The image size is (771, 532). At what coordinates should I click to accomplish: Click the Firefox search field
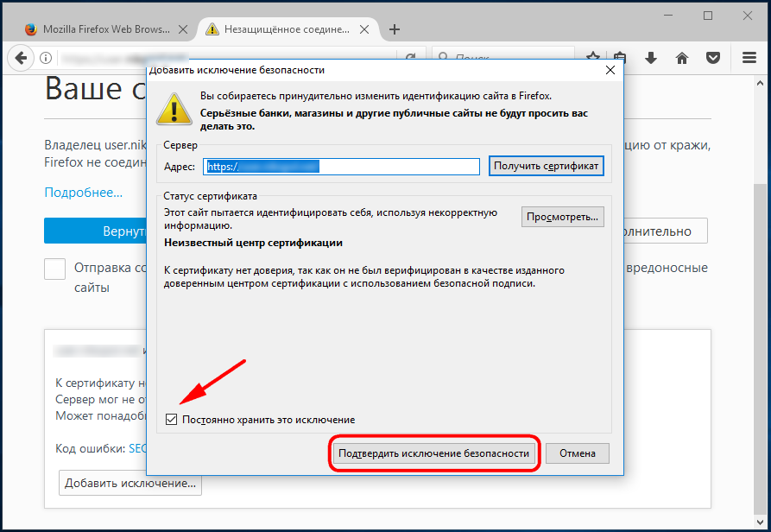[503, 55]
